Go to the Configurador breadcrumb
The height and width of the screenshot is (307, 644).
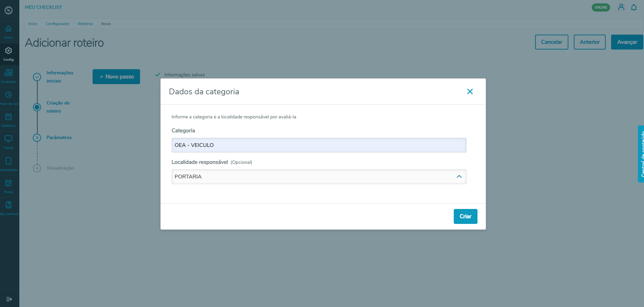coord(57,24)
